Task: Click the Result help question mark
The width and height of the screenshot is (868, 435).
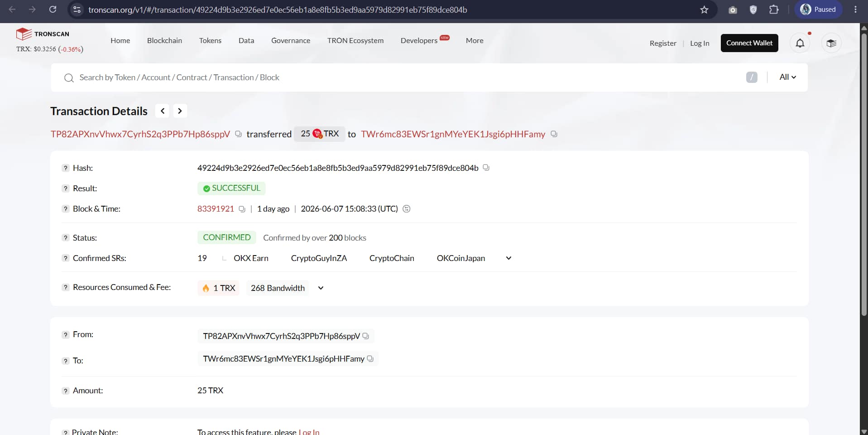Action: [65, 188]
